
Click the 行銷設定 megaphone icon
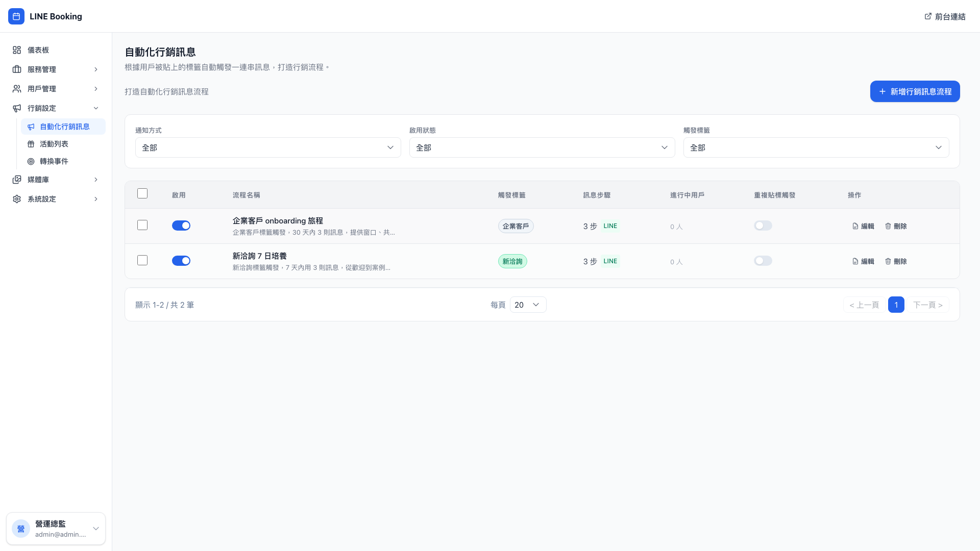[x=17, y=108]
